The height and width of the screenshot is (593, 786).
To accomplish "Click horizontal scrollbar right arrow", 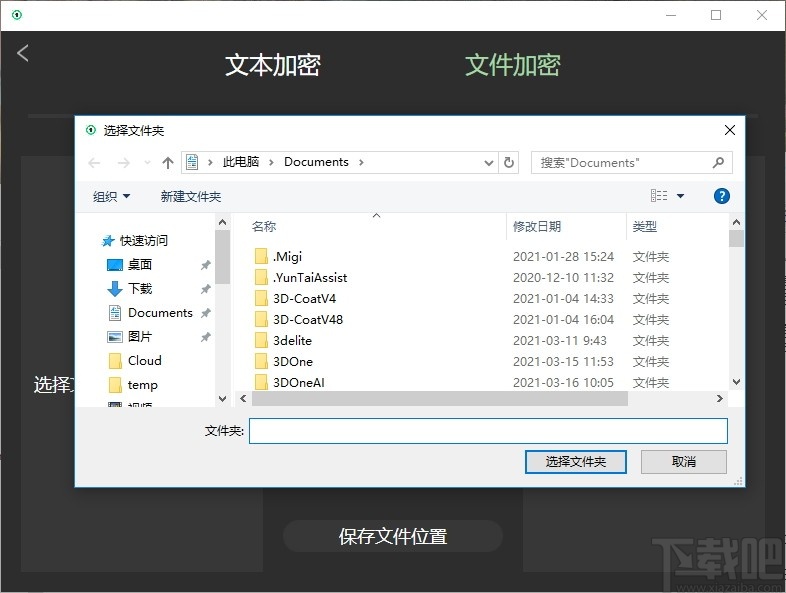I will tap(720, 399).
